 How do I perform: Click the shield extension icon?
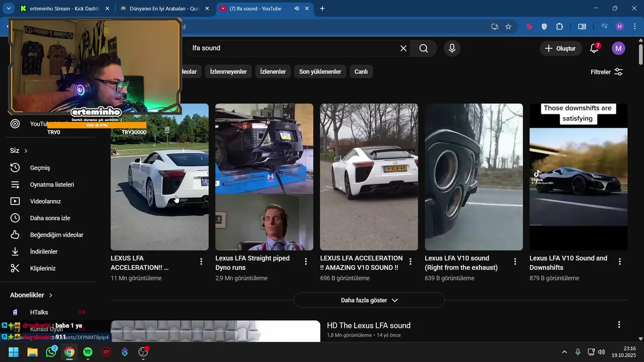click(x=544, y=27)
